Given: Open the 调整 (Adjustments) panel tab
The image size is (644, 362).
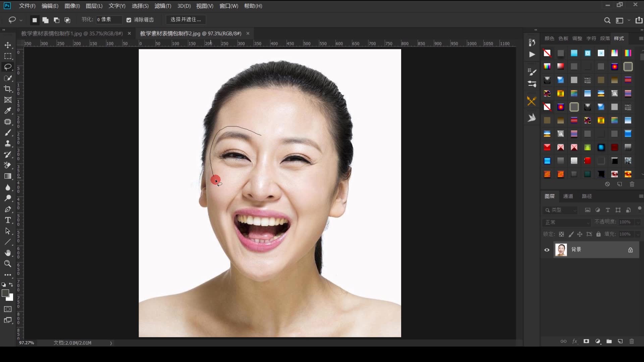Looking at the screenshot, I should 577,39.
